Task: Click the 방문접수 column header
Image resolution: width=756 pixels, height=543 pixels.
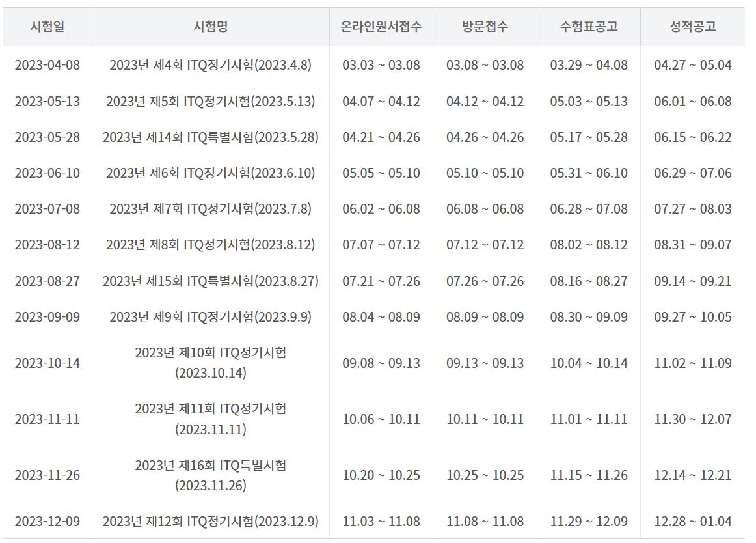Action: click(485, 26)
